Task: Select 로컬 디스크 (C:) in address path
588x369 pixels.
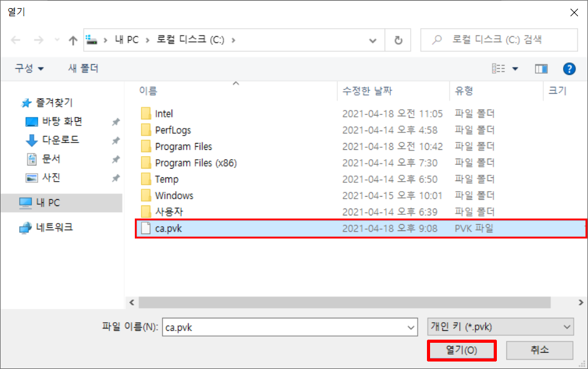Action: click(x=190, y=40)
